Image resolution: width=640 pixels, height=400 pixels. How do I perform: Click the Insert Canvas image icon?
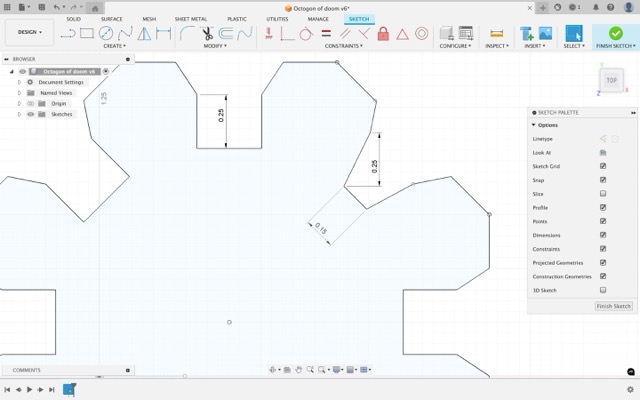(545, 33)
